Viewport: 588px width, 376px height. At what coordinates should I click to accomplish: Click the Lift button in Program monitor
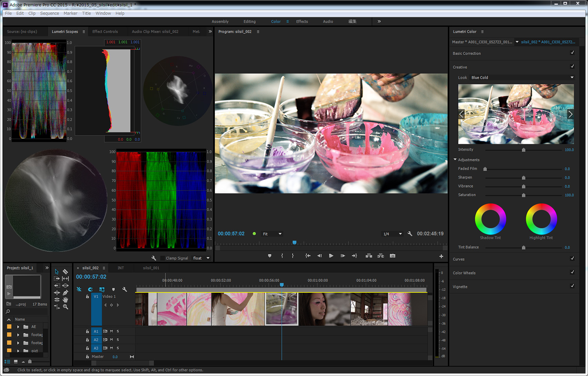369,256
